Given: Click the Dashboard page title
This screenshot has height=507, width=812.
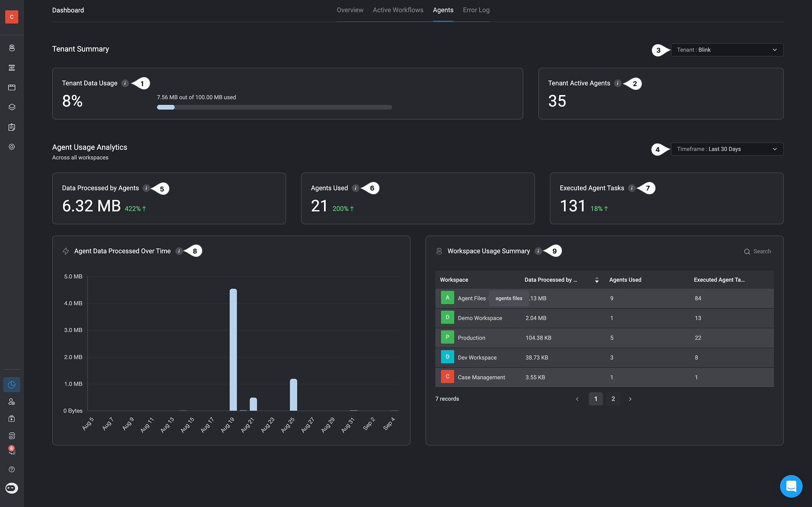Looking at the screenshot, I should coord(68,10).
